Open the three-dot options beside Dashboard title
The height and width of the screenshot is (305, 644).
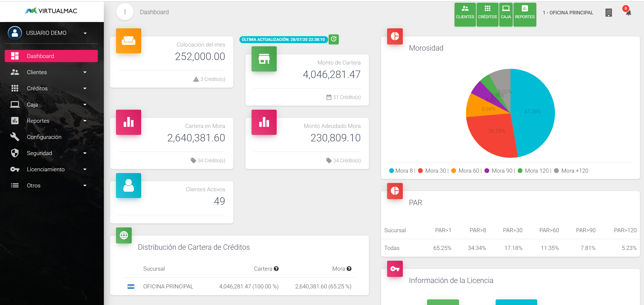[x=125, y=11]
